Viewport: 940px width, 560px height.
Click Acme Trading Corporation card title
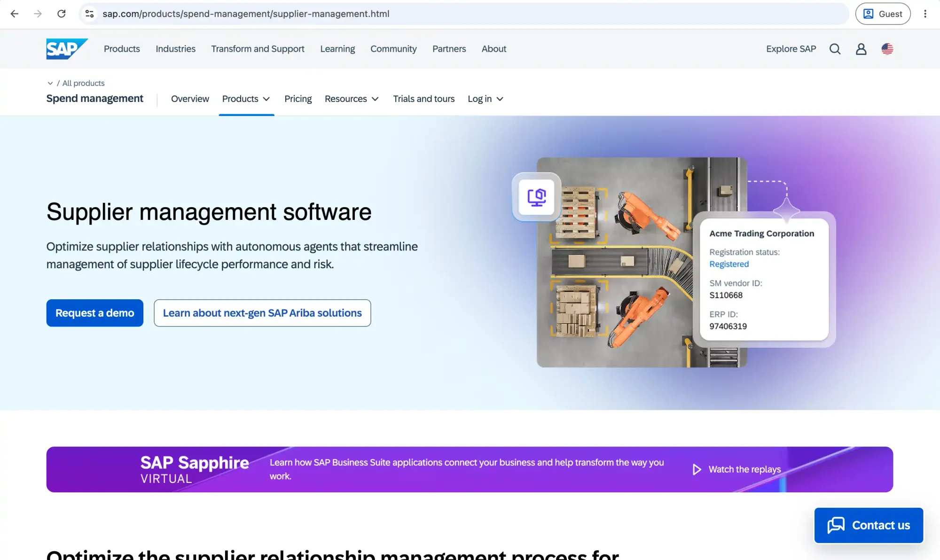tap(762, 233)
